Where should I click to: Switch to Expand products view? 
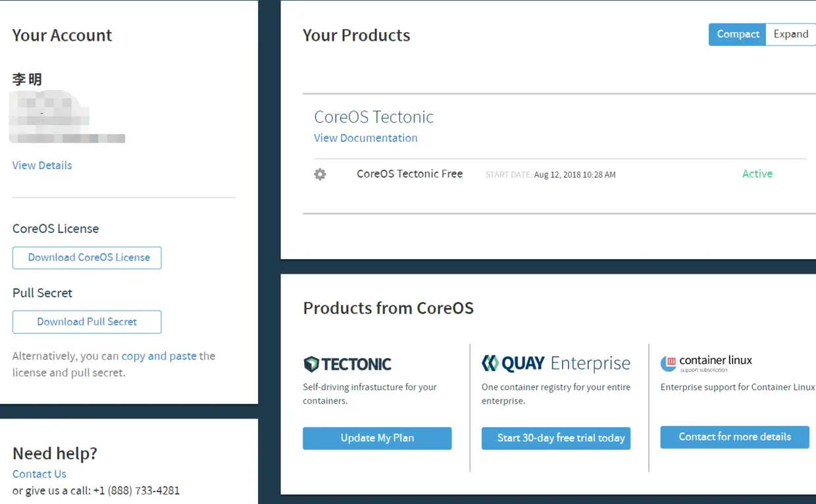pos(790,35)
